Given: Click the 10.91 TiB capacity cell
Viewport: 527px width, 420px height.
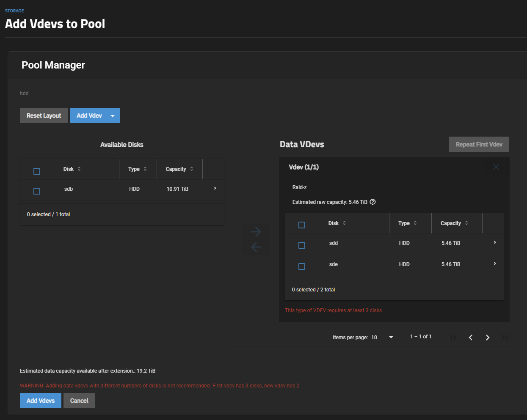Looking at the screenshot, I should pyautogui.click(x=177, y=189).
